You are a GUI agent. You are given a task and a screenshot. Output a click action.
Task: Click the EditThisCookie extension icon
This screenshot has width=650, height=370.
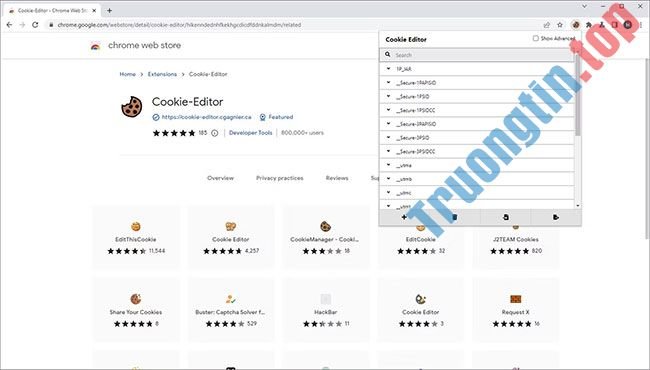(136, 226)
